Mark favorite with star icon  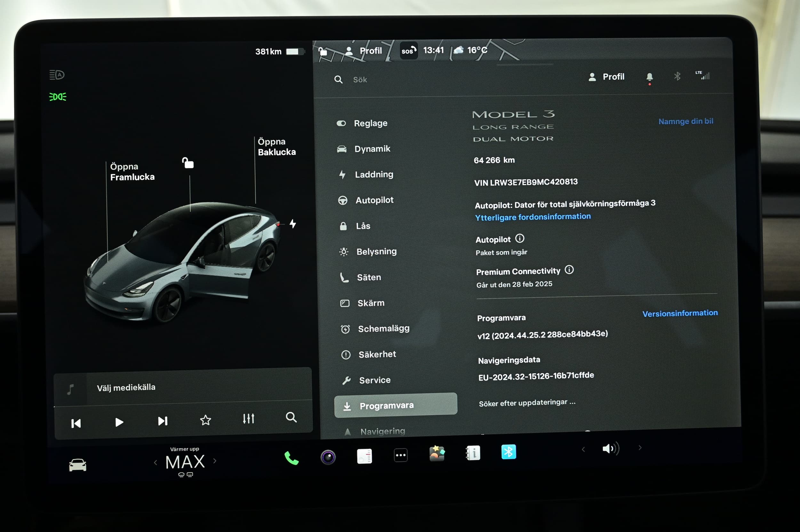(x=205, y=420)
